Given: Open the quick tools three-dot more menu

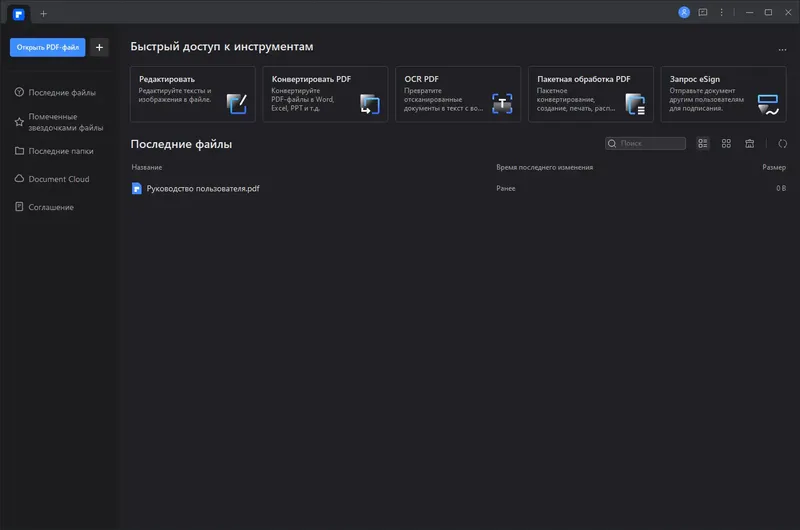Looking at the screenshot, I should [x=782, y=49].
